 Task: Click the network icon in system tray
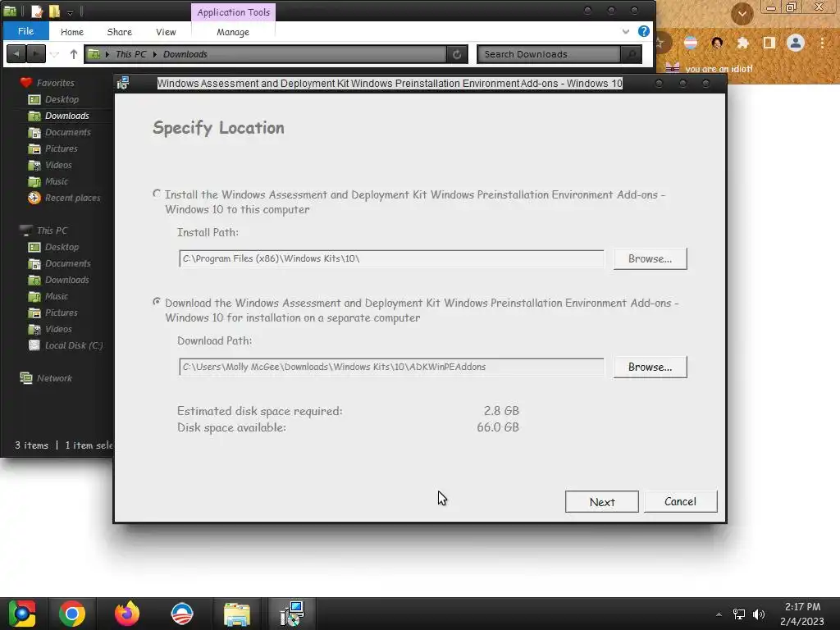coord(739,614)
